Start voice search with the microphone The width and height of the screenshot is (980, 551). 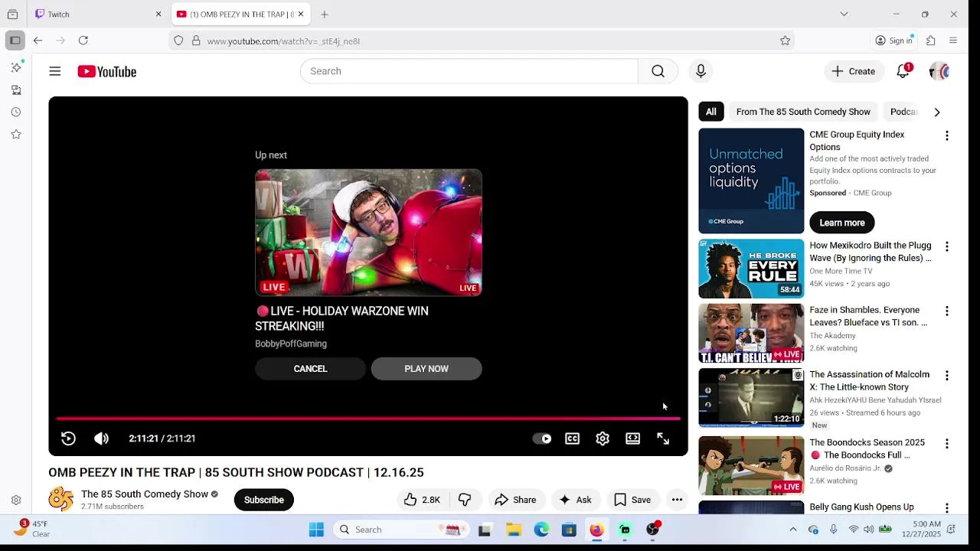701,71
